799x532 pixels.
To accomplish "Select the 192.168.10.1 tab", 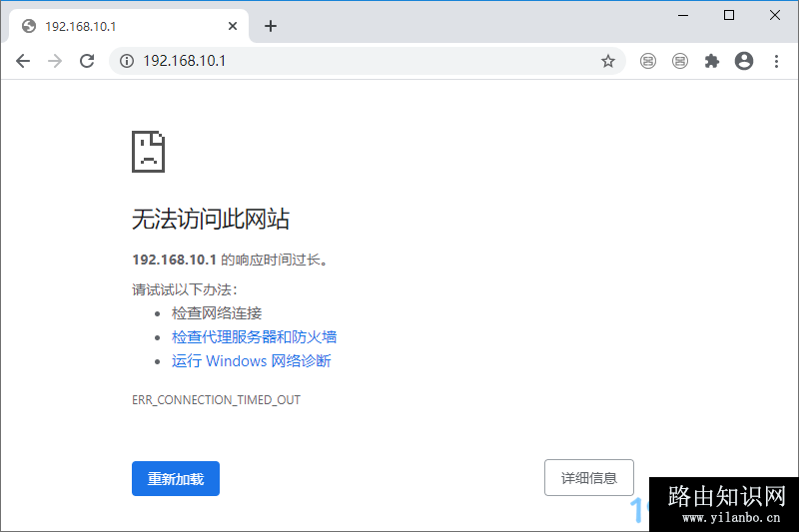I will tap(129, 26).
